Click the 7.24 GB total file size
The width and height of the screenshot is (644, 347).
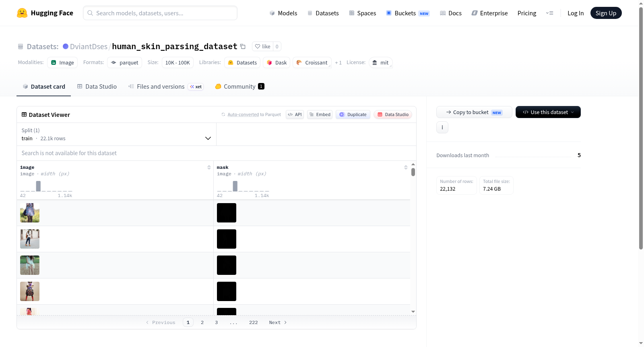click(x=492, y=189)
